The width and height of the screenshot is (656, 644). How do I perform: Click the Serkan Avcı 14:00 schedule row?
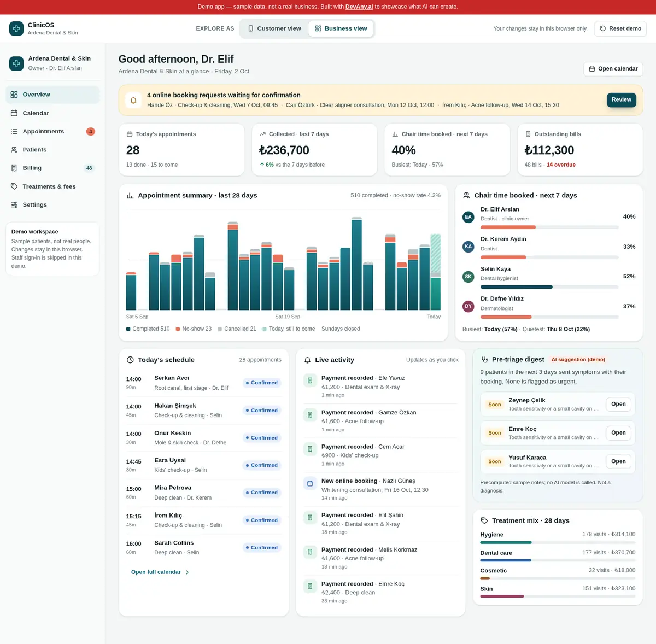203,383
